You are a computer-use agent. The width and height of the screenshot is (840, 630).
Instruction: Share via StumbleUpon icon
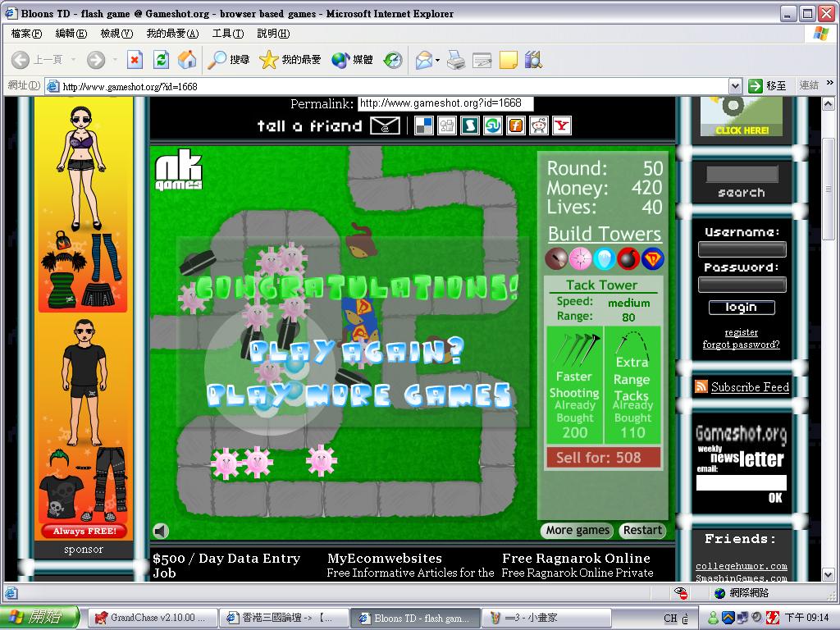click(493, 126)
